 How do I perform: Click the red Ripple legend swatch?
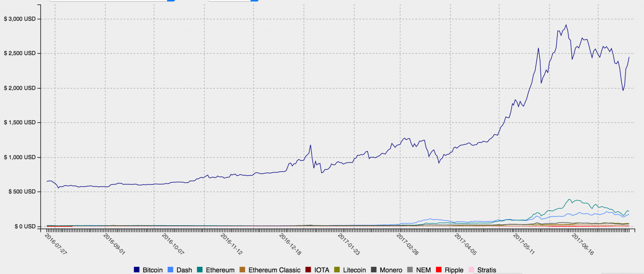(439, 270)
